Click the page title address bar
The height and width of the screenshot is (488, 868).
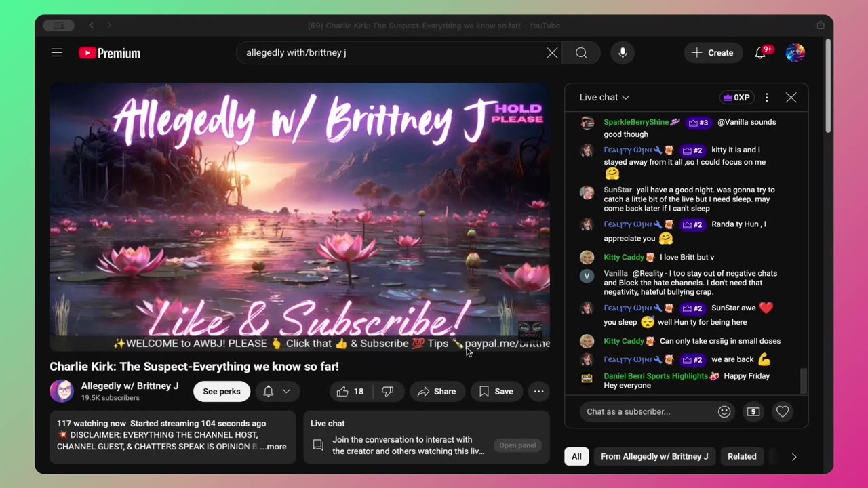tap(434, 26)
